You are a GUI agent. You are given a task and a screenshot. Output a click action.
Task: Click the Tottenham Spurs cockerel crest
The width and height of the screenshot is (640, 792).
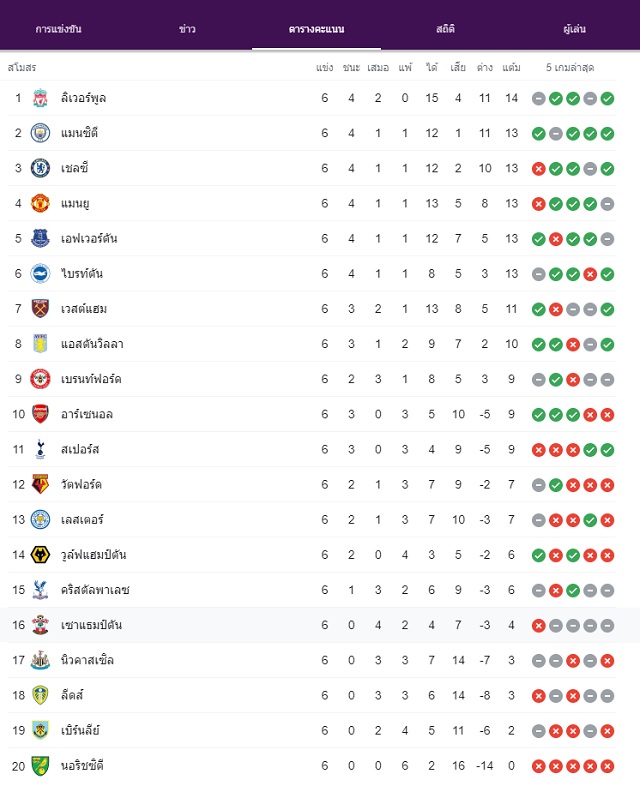(40, 450)
